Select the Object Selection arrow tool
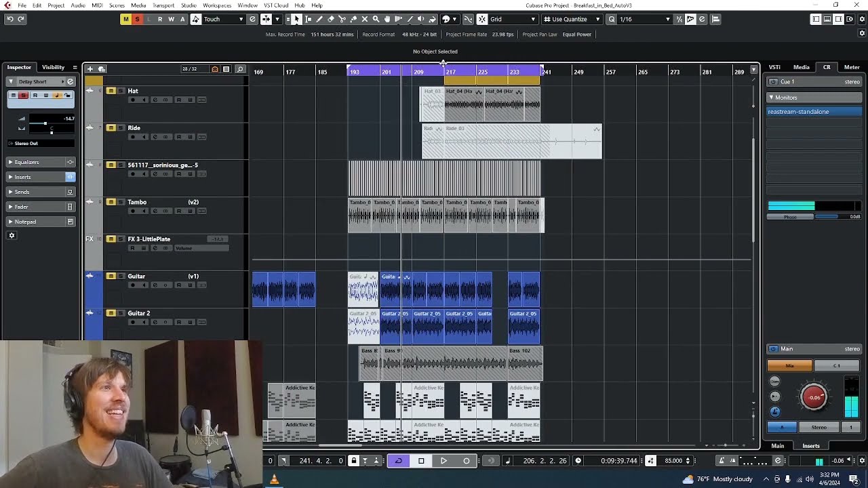The image size is (868, 488). click(297, 19)
